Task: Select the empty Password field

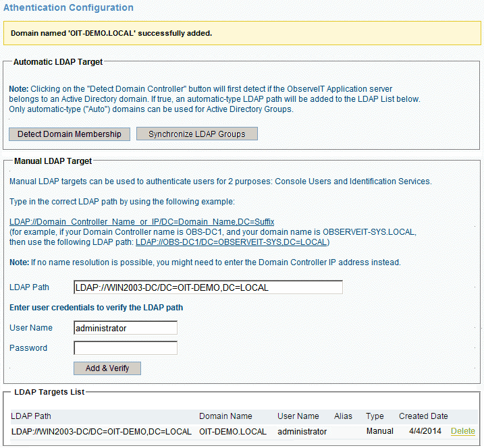Action: (126, 348)
